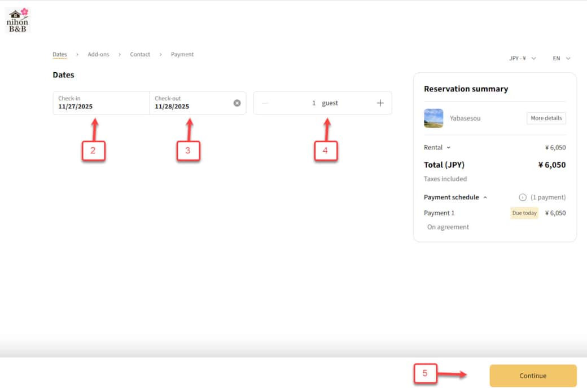Open the JPY currency dropdown
The image size is (587, 392).
click(522, 58)
